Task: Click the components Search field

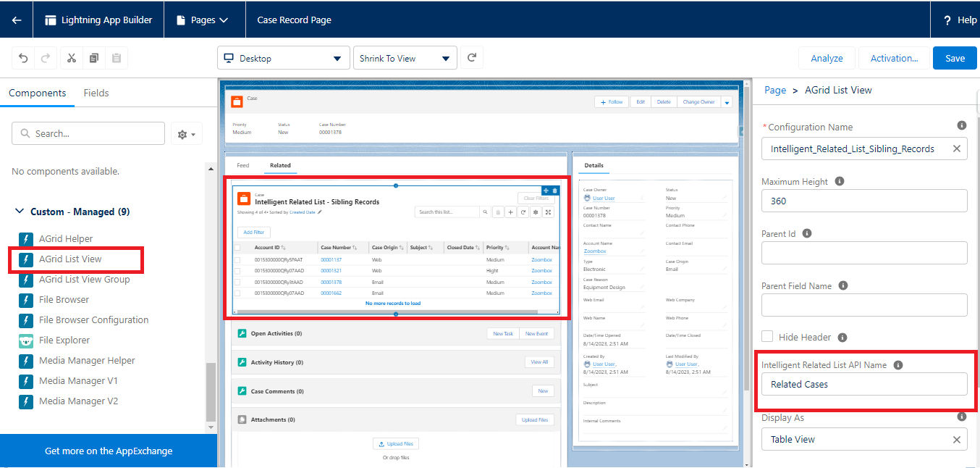Action: pyautogui.click(x=88, y=133)
